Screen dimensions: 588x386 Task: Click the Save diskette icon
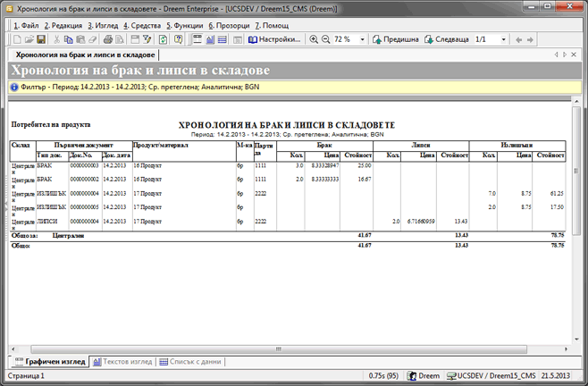41,39
